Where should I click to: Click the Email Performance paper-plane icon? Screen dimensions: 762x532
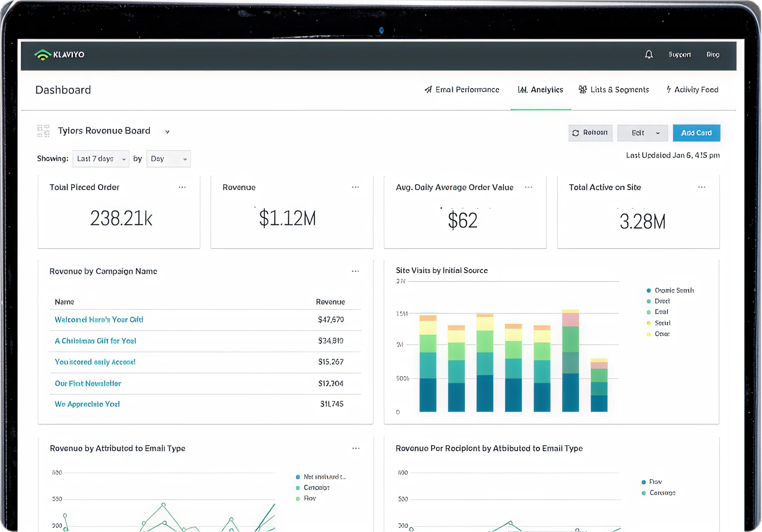click(428, 90)
